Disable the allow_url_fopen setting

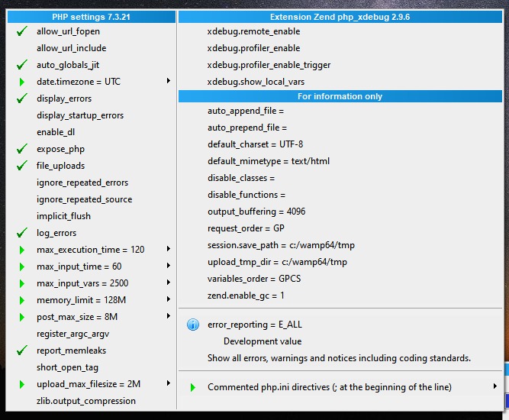[x=68, y=31]
